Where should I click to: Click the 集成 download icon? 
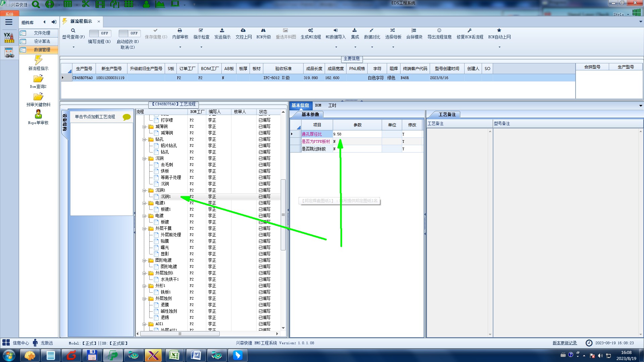point(355,31)
